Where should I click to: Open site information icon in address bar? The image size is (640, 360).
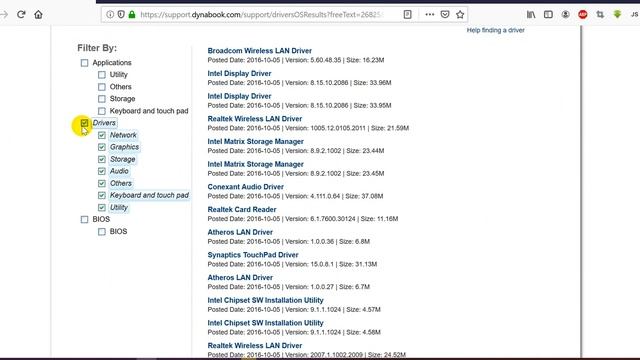(110, 14)
